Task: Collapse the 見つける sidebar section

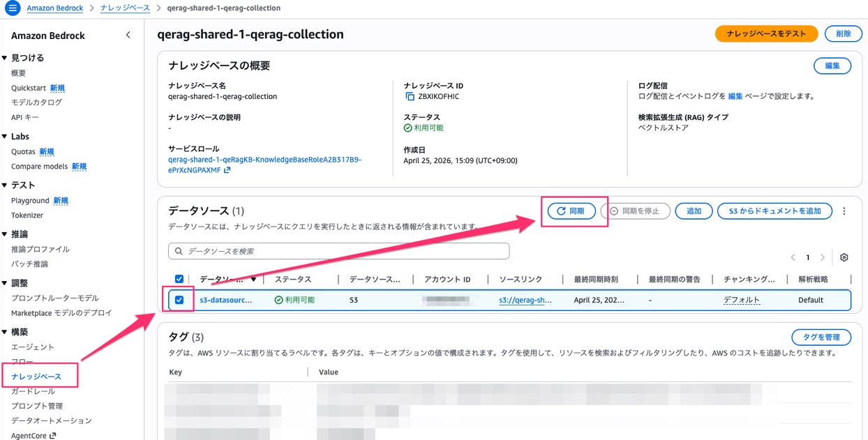Action: pyautogui.click(x=4, y=58)
